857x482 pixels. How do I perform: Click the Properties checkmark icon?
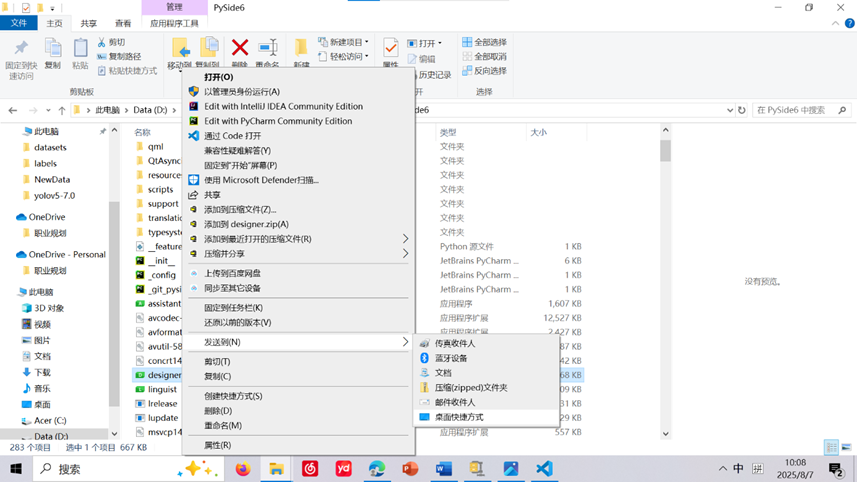coord(390,48)
